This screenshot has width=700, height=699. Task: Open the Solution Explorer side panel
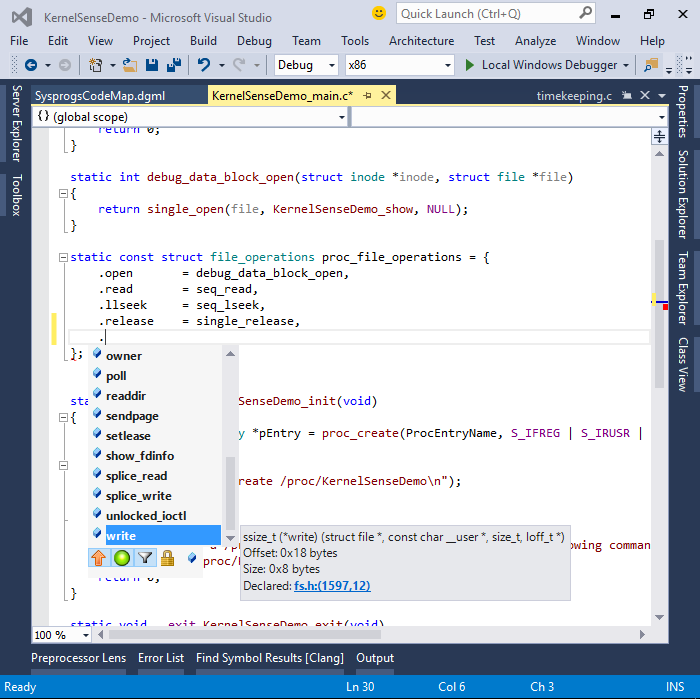[x=683, y=194]
